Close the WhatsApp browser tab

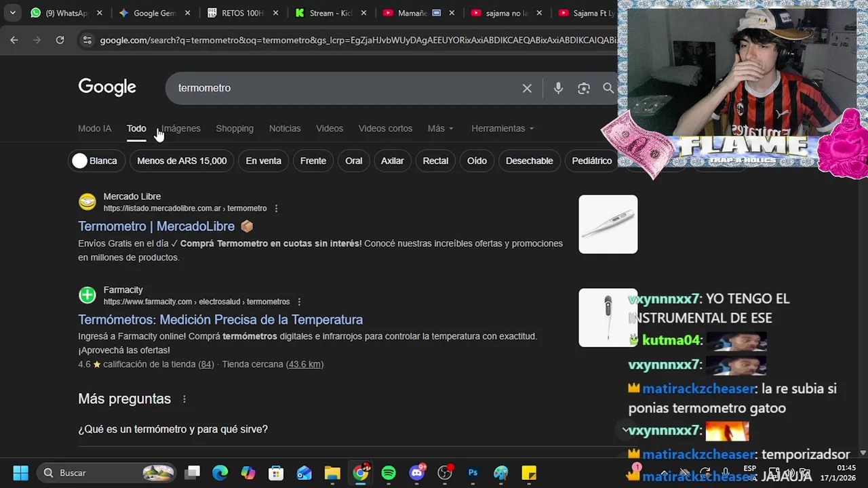pos(99,13)
